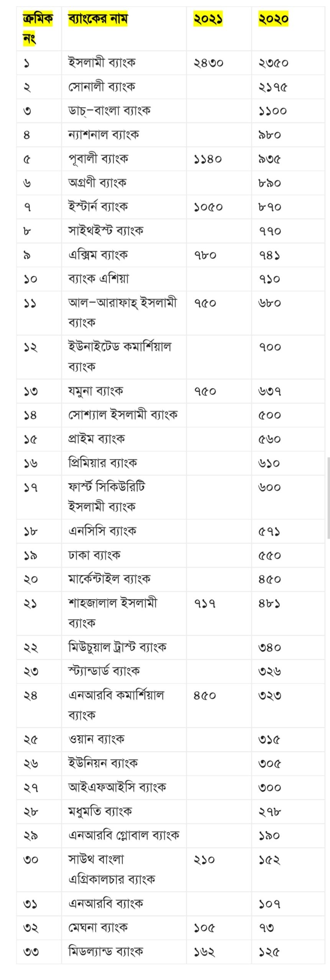Click the value ১২৫ in the last row

(269, 951)
